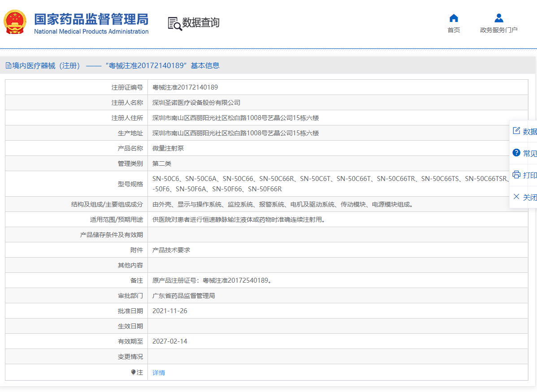This screenshot has height=392, width=537.
Task: Click the registrant name 深圳圣诺医疗设备股份有限公司
Action: pos(196,103)
